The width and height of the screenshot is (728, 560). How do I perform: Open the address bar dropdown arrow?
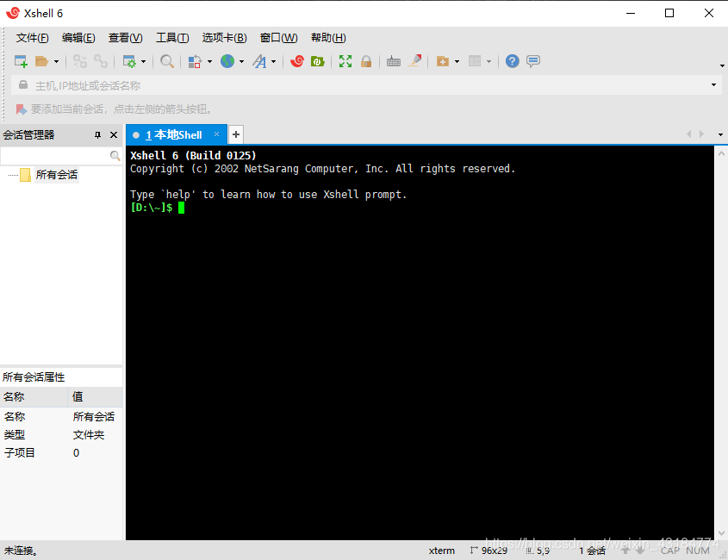point(714,85)
